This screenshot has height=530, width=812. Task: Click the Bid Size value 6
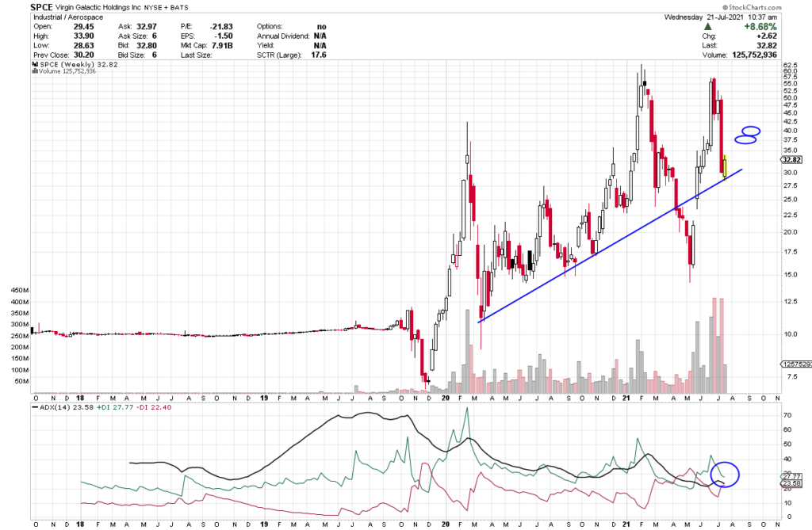point(155,55)
